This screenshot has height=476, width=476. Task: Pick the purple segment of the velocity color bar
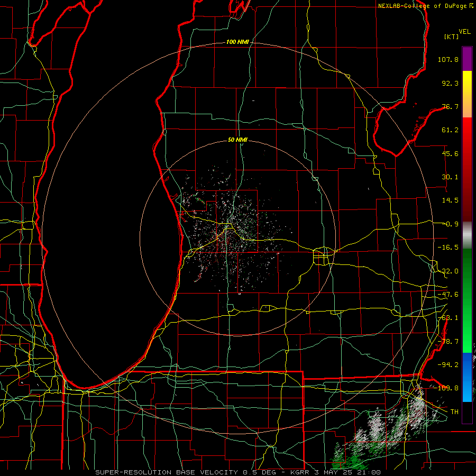467,59
